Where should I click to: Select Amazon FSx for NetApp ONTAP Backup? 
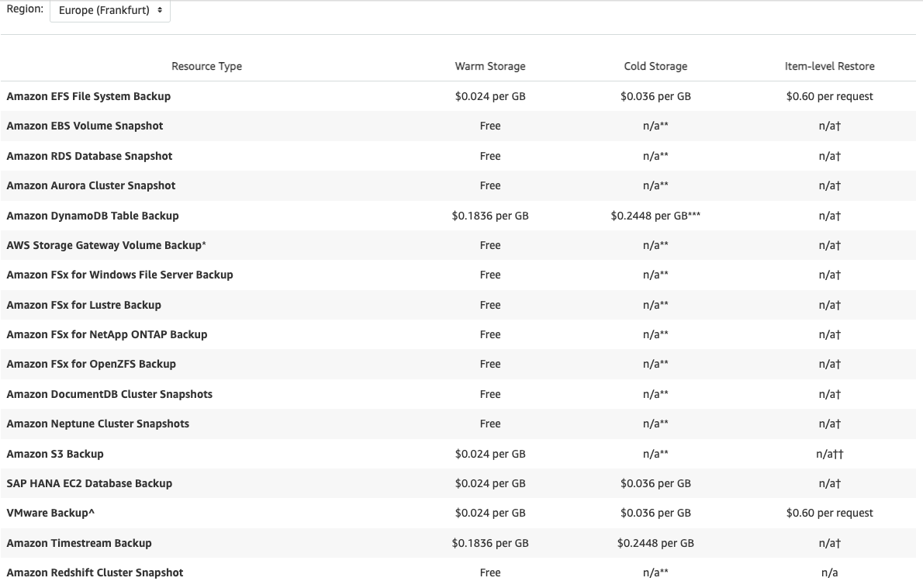(107, 334)
